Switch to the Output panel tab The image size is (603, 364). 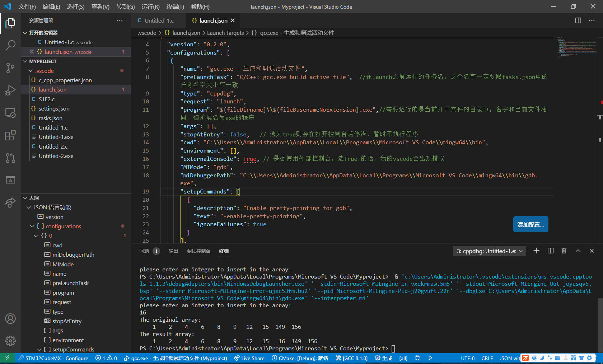coord(173,251)
